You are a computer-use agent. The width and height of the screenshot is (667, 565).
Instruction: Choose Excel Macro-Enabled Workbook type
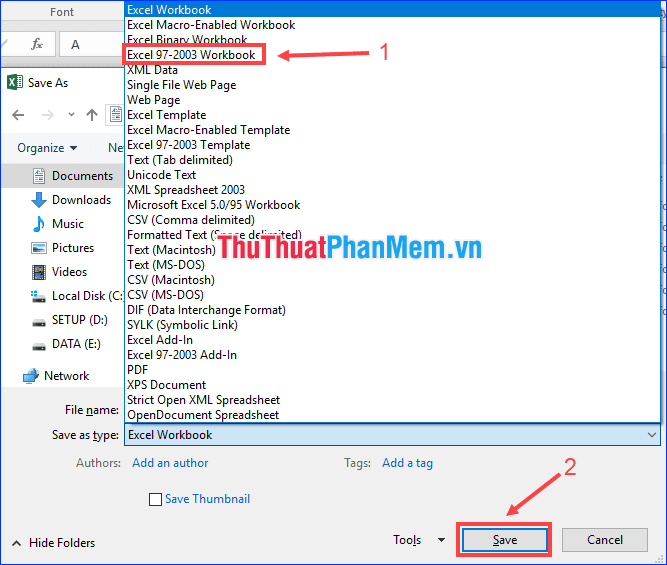coord(392,25)
